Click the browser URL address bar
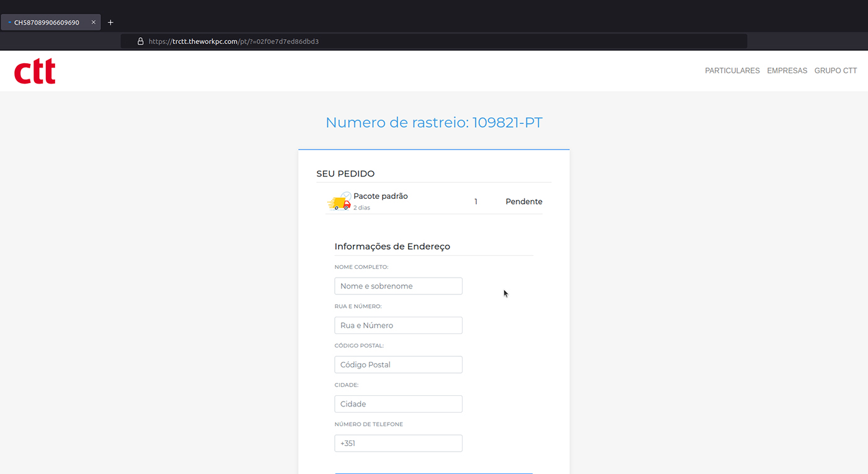 point(434,42)
